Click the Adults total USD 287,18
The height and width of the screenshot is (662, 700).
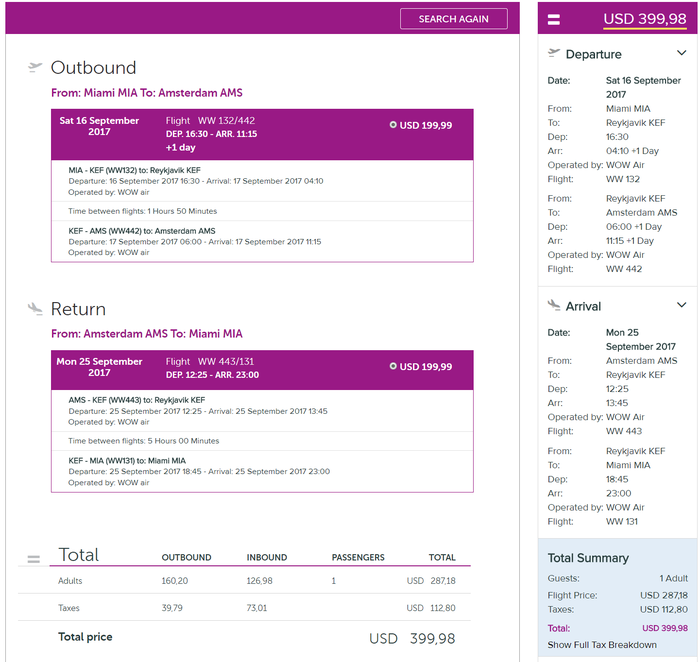tap(431, 581)
